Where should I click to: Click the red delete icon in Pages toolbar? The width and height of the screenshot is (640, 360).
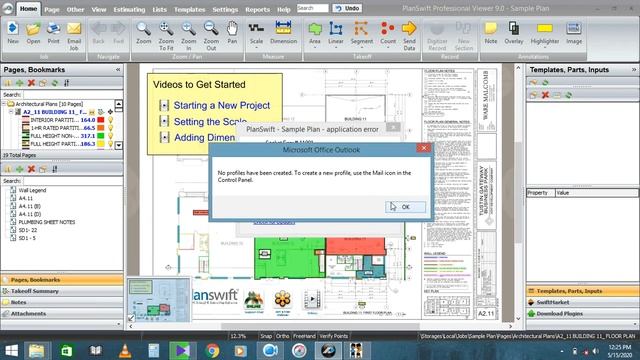click(31, 83)
